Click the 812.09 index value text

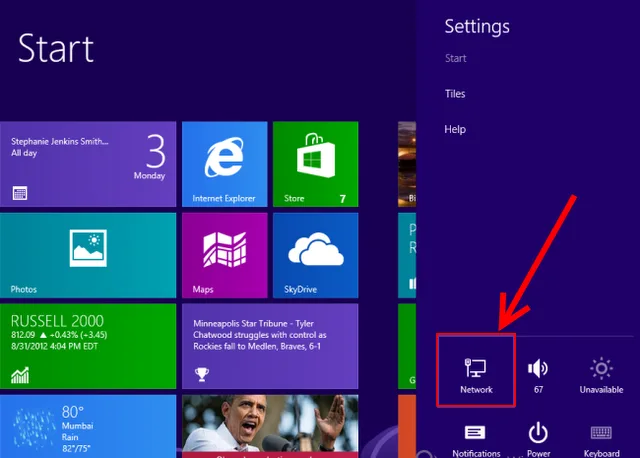[x=23, y=335]
